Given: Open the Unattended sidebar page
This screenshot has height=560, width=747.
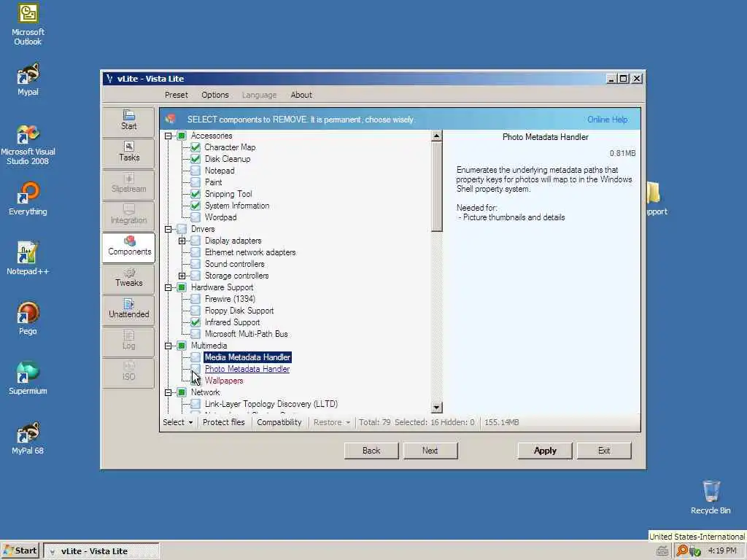Looking at the screenshot, I should (128, 309).
